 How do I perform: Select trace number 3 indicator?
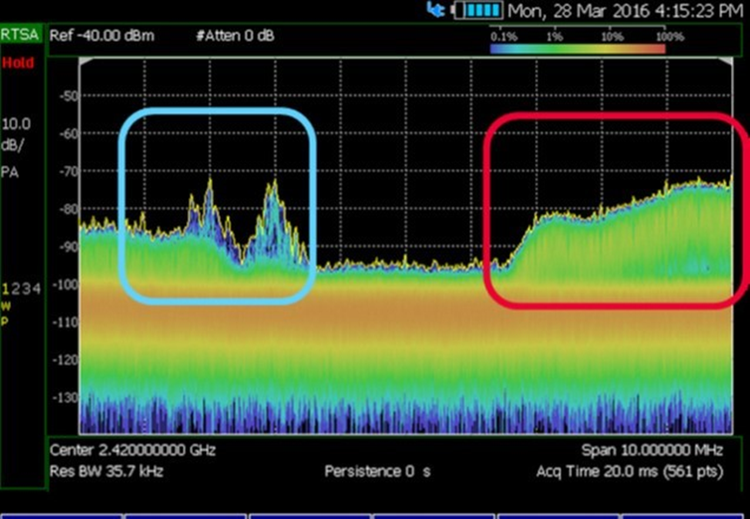pyautogui.click(x=27, y=289)
